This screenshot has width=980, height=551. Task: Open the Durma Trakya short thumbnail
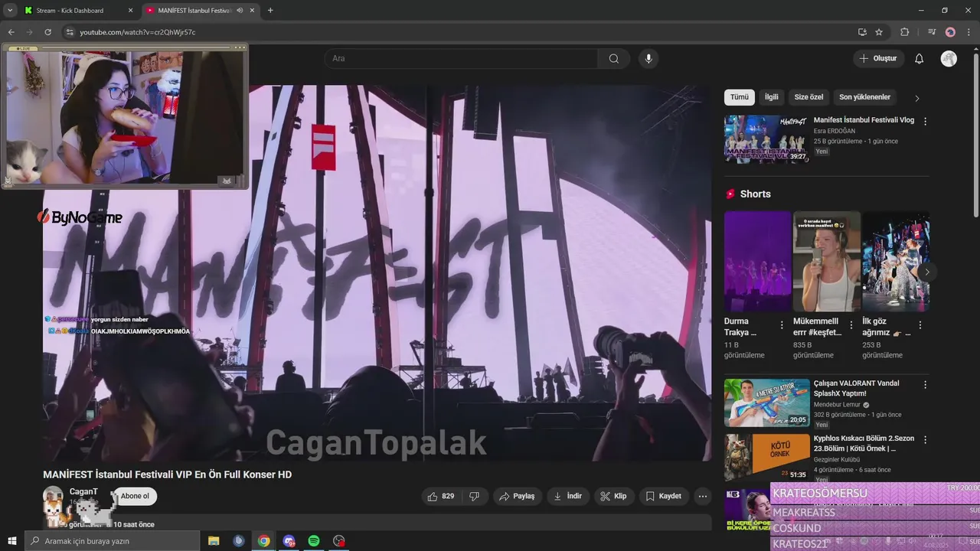pyautogui.click(x=757, y=262)
